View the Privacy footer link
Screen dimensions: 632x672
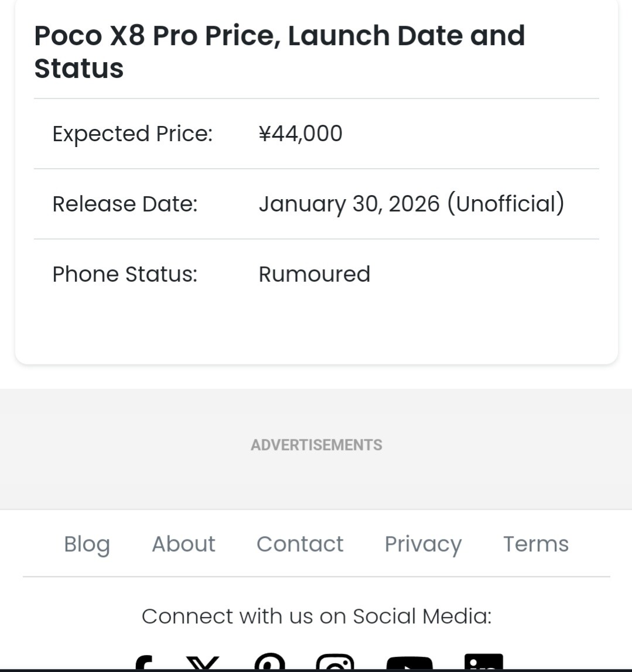(423, 544)
